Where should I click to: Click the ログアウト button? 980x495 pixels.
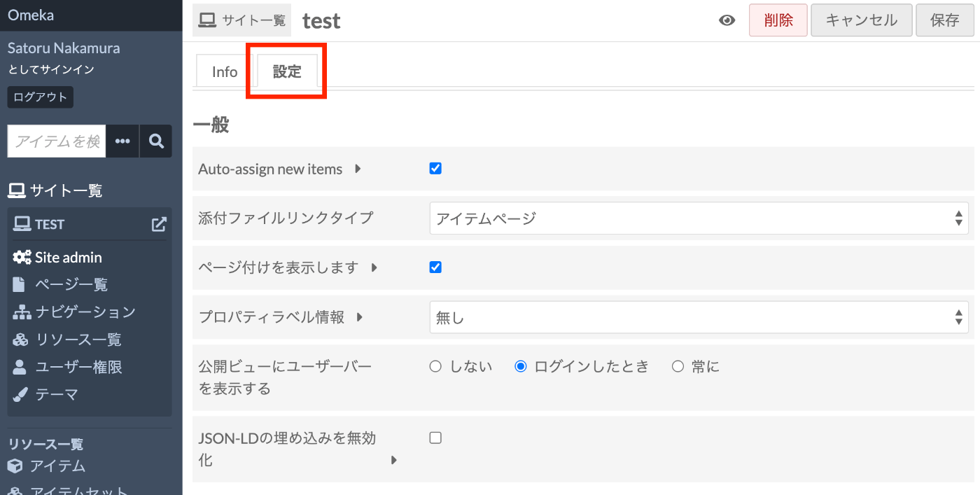click(x=41, y=97)
